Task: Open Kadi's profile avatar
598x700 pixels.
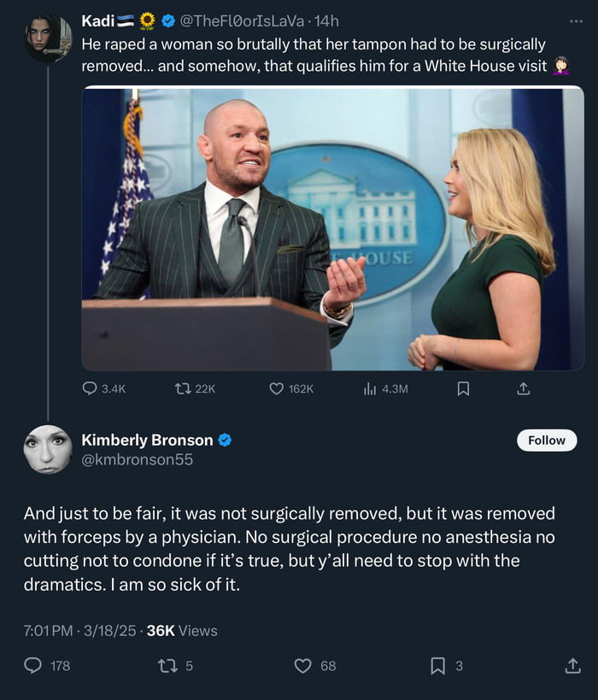Action: pos(47,38)
